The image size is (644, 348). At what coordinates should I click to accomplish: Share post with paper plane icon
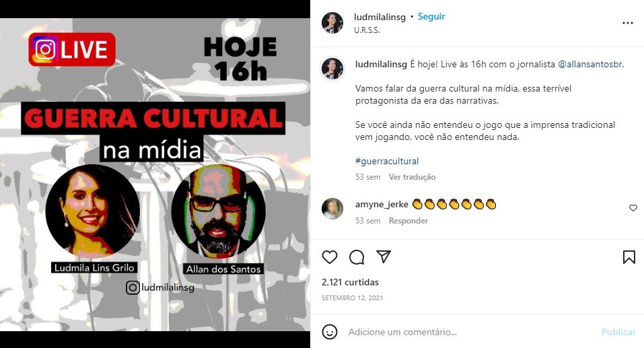383,256
